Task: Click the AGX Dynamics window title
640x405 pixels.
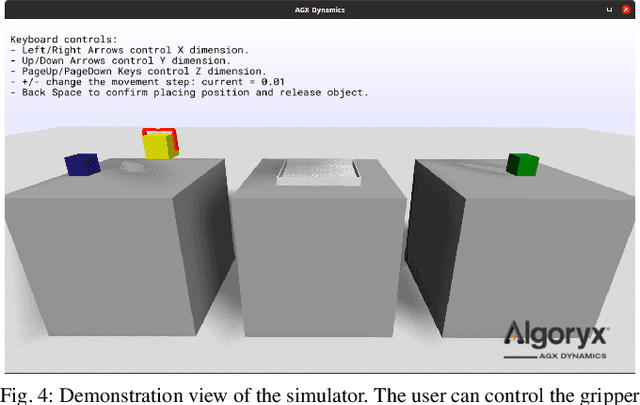Action: tap(319, 8)
